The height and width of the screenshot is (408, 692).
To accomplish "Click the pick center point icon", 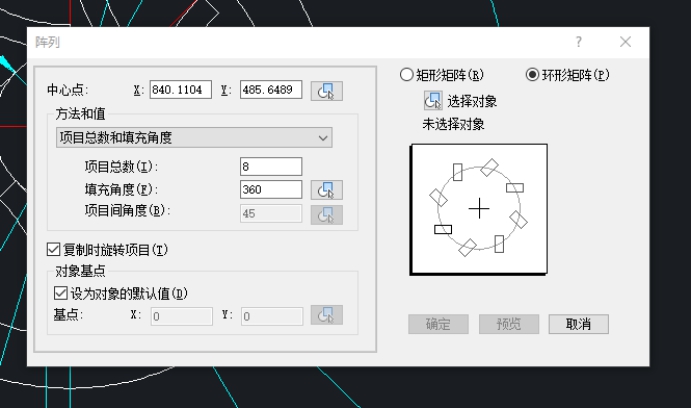I will (x=326, y=90).
